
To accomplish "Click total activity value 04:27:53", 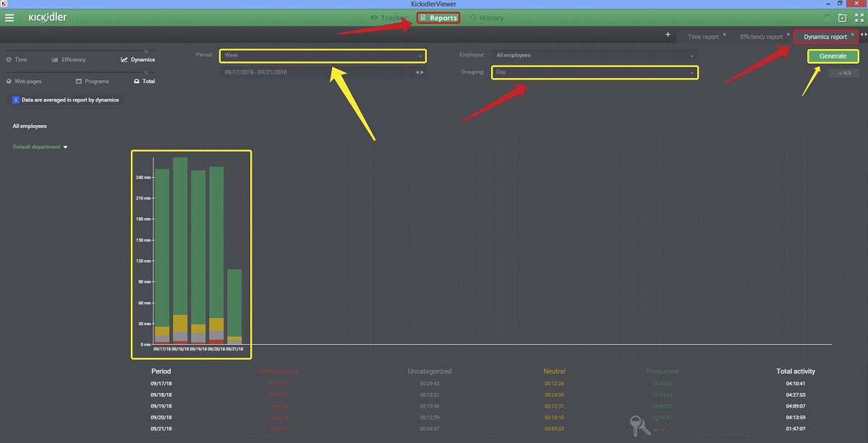I will pos(796,395).
